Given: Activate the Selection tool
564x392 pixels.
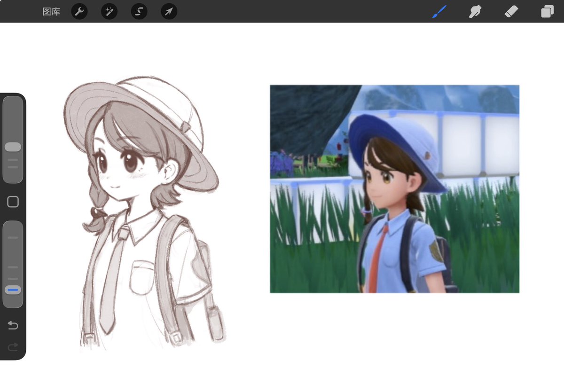Looking at the screenshot, I should pyautogui.click(x=139, y=11).
